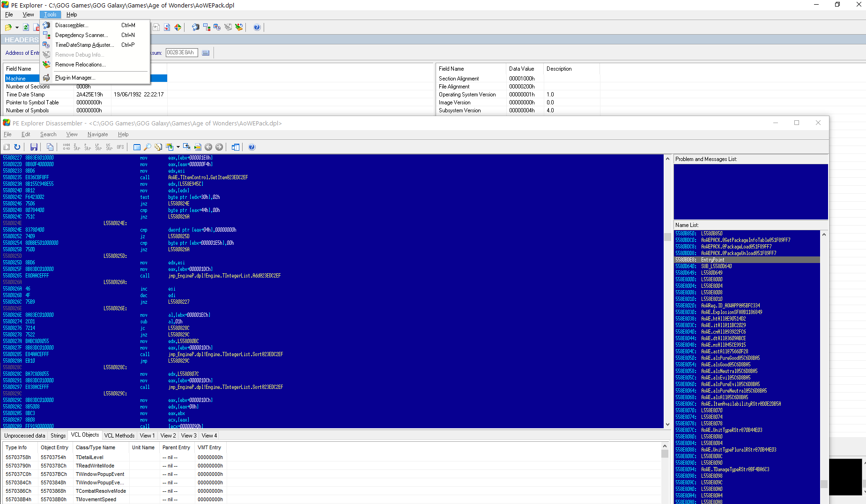Click the Save icon in Disassembler toolbar
Viewport: 866px width, 504px height.
[34, 147]
